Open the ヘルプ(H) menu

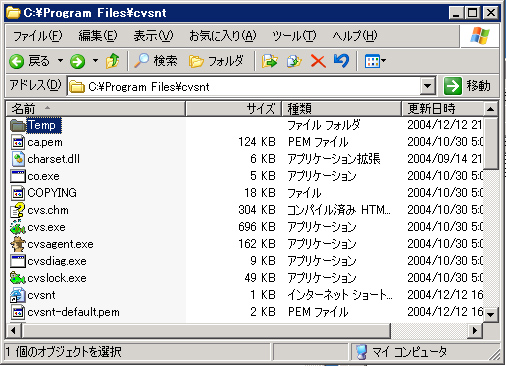click(355, 36)
